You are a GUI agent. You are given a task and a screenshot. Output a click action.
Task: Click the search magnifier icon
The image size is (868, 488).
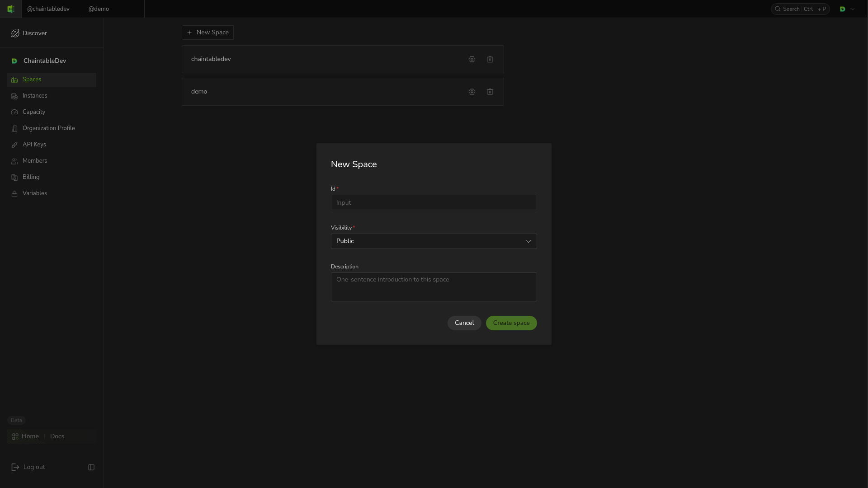778,9
